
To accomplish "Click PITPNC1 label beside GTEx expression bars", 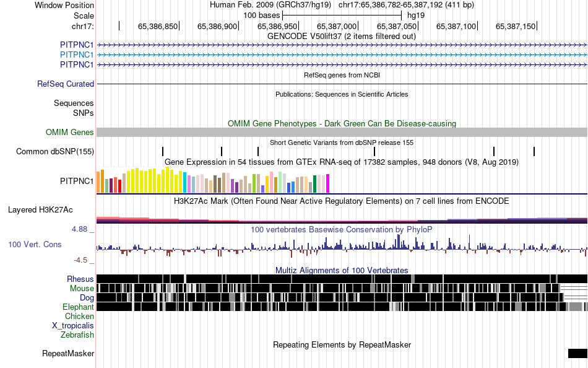I will click(x=77, y=181).
